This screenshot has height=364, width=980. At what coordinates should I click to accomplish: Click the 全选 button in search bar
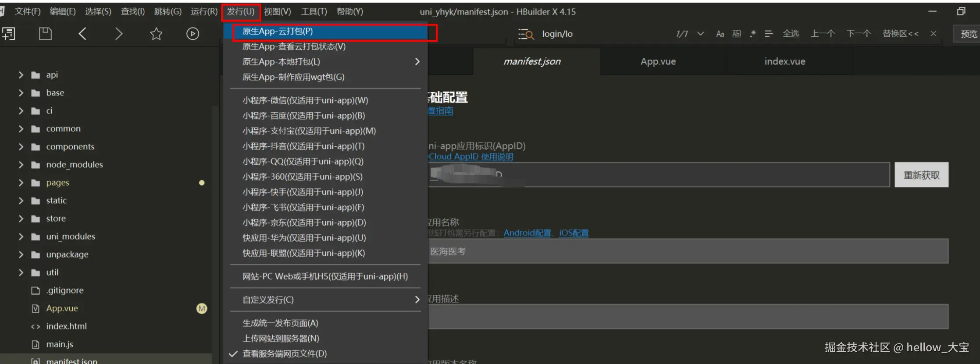[791, 34]
